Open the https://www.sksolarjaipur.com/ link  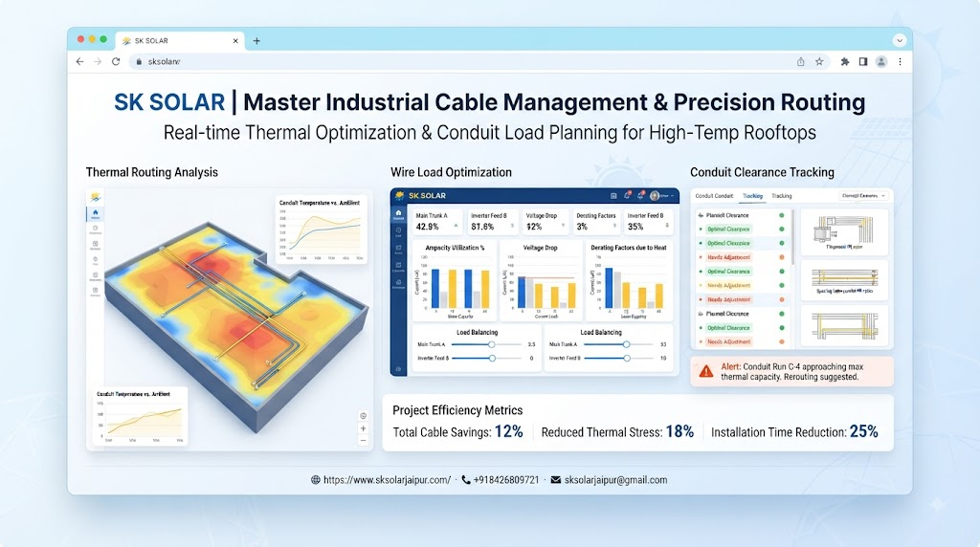387,480
